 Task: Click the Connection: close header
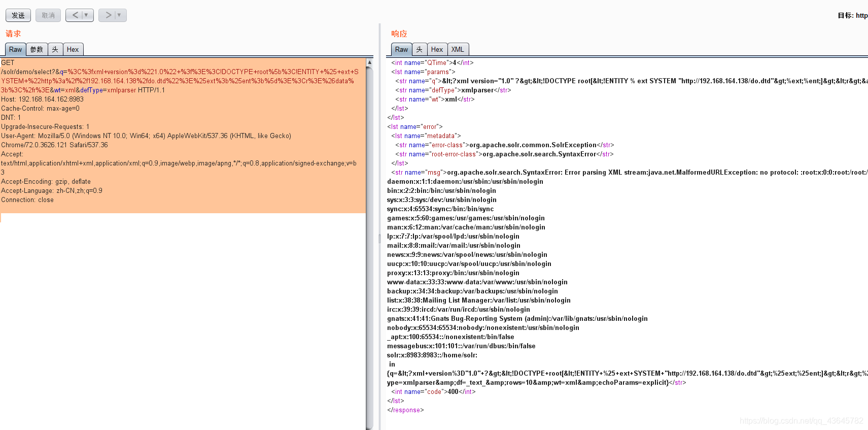click(x=27, y=200)
